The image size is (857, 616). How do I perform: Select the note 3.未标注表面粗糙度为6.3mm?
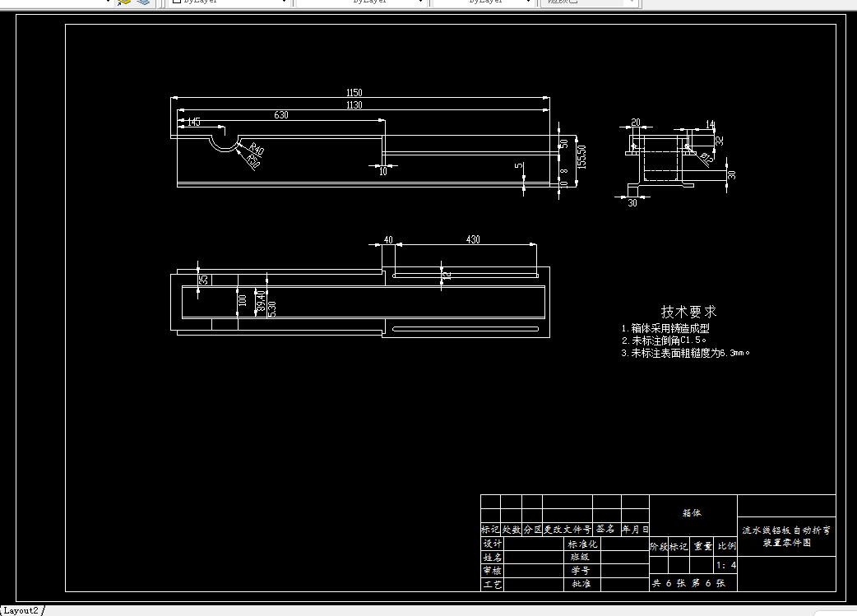[x=685, y=354]
